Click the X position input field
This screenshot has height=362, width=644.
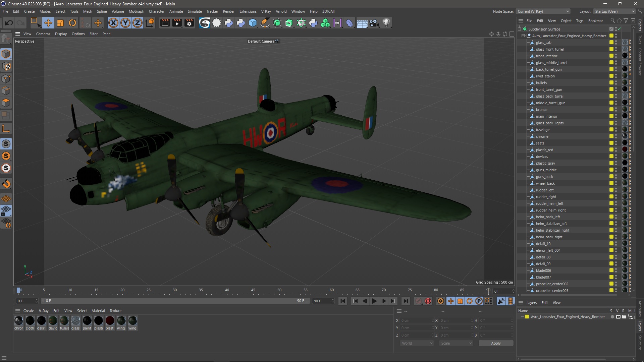(417, 320)
